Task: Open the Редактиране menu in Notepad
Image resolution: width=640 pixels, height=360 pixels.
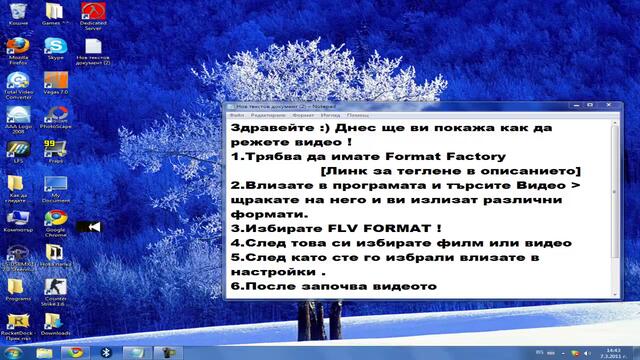Action: click(x=268, y=116)
